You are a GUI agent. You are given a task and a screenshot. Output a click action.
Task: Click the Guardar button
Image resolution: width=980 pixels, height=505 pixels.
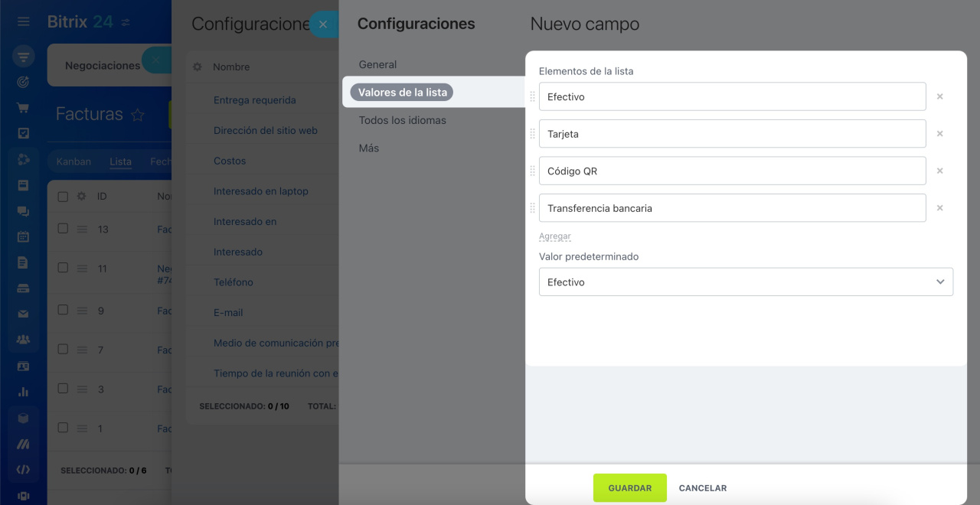630,488
